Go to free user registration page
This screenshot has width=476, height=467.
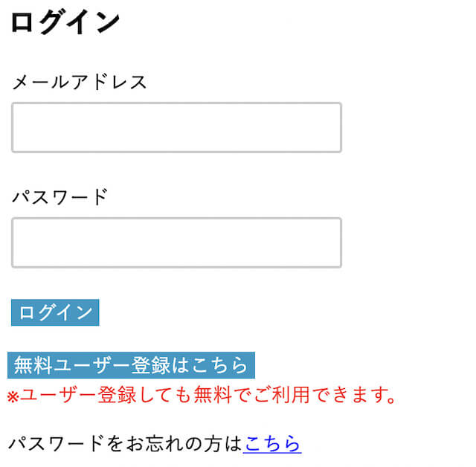coord(131,365)
